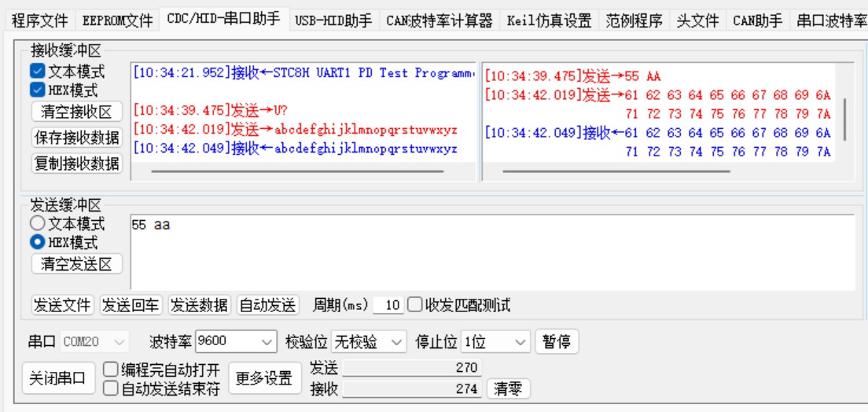Open the 串口 COM20 dropdown
Viewport: 868px width, 412px height.
pos(94,342)
